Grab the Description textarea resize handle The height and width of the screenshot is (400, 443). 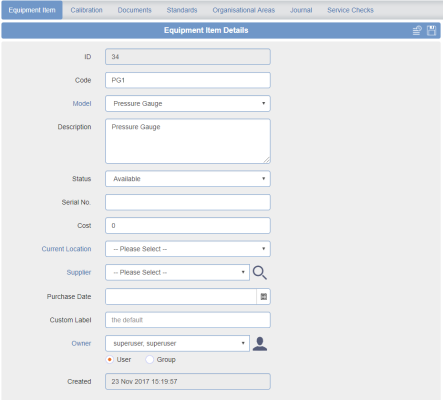coord(267,160)
